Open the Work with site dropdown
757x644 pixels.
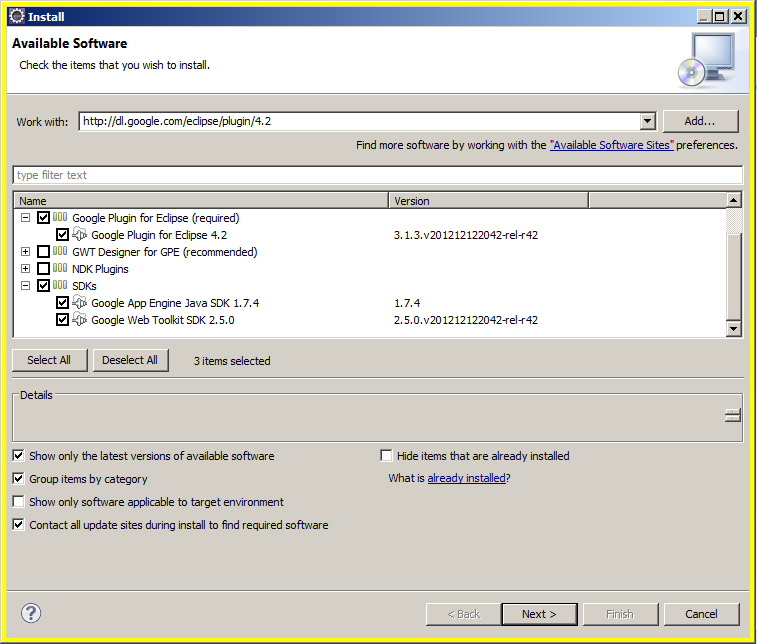pyautogui.click(x=647, y=121)
